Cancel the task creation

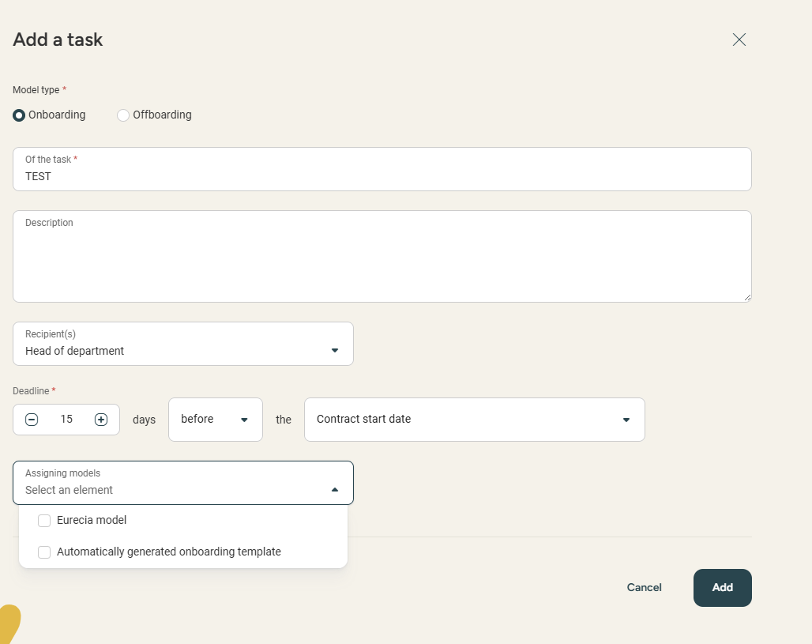pyautogui.click(x=644, y=588)
